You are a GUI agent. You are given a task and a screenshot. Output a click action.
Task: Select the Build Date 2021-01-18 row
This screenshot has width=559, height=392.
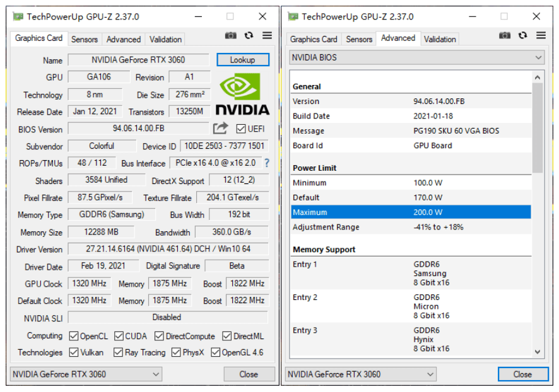(x=411, y=116)
